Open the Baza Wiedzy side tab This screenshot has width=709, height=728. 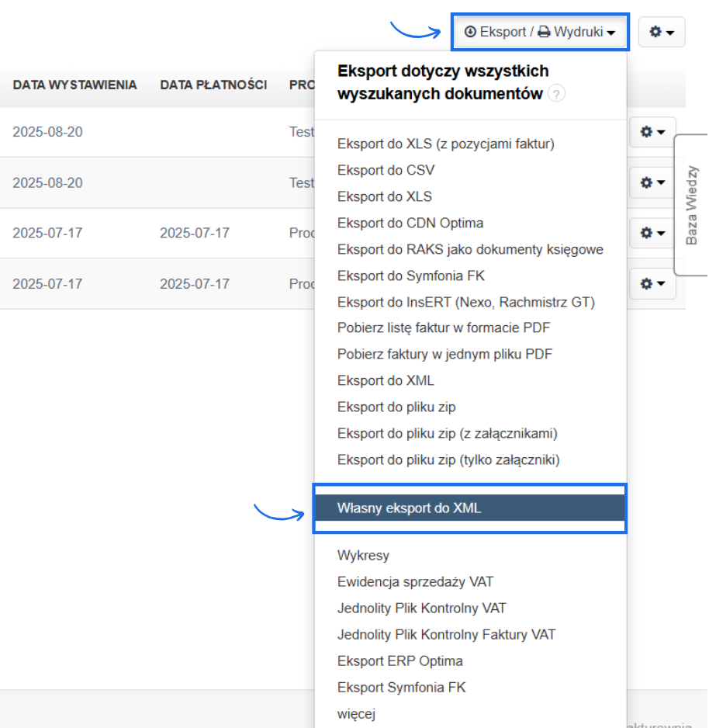pyautogui.click(x=692, y=205)
